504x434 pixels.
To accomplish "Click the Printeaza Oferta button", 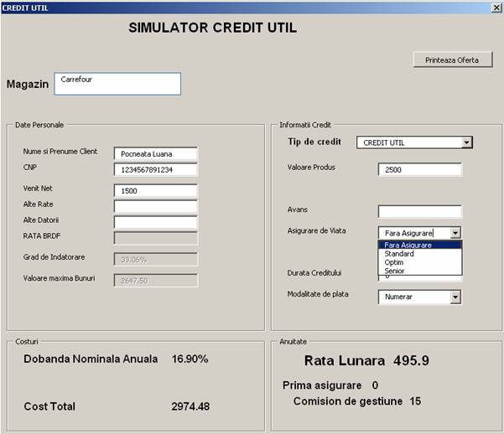I will (x=452, y=60).
